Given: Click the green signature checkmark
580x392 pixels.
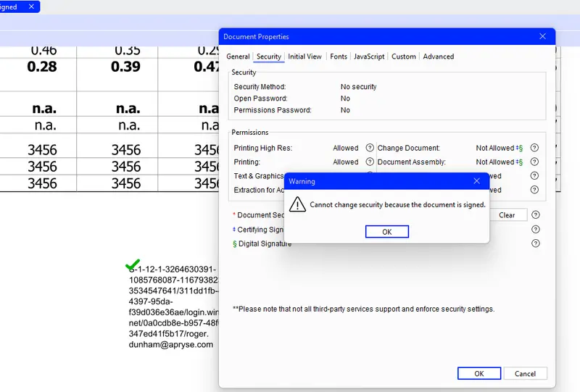Looking at the screenshot, I should tap(133, 264).
